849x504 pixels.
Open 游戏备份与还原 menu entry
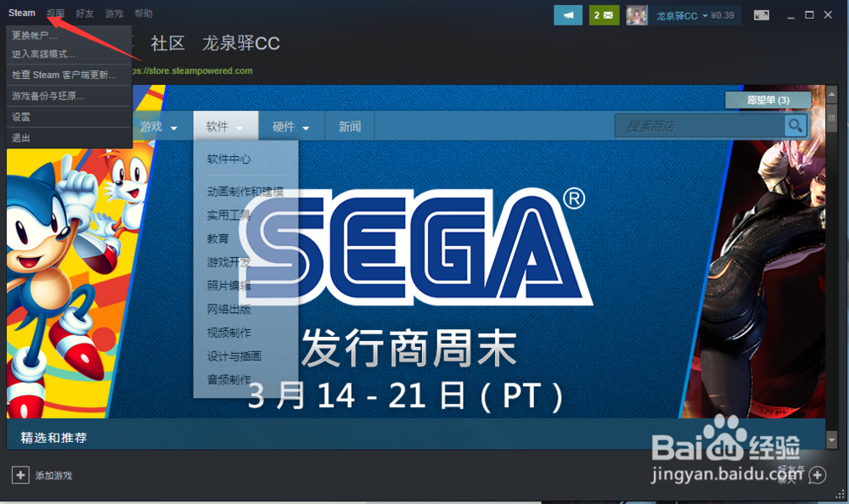click(x=69, y=96)
